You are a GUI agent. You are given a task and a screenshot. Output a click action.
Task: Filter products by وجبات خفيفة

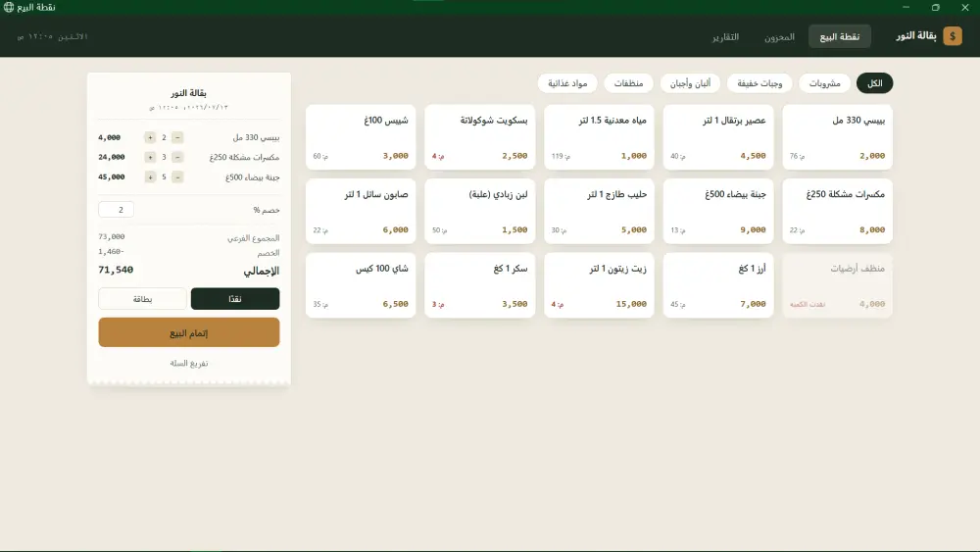tap(759, 83)
